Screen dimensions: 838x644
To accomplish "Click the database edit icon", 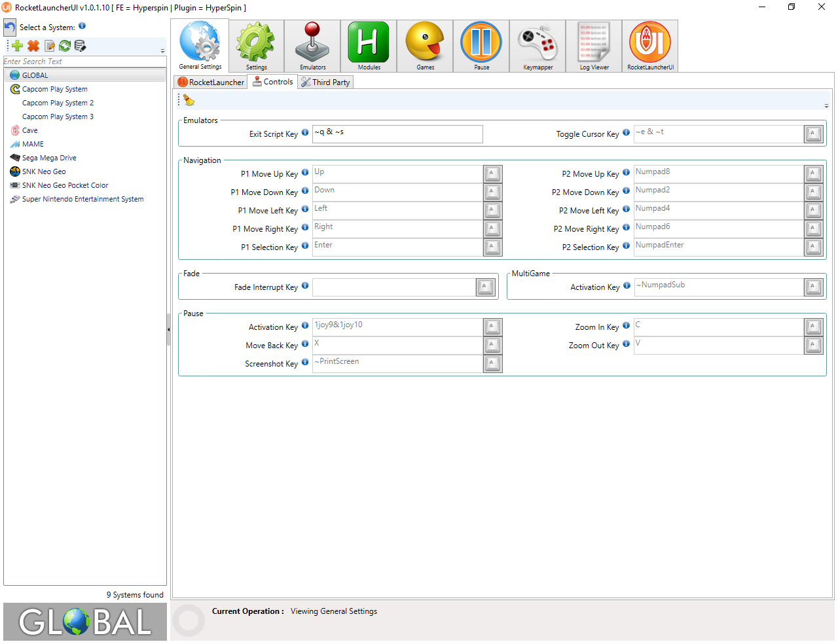I will 81,46.
